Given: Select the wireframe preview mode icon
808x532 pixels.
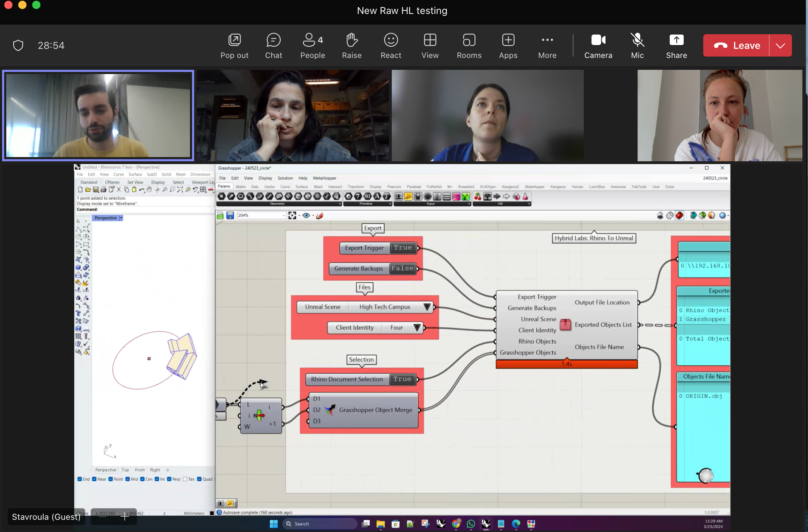Looking at the screenshot, I should [670, 215].
